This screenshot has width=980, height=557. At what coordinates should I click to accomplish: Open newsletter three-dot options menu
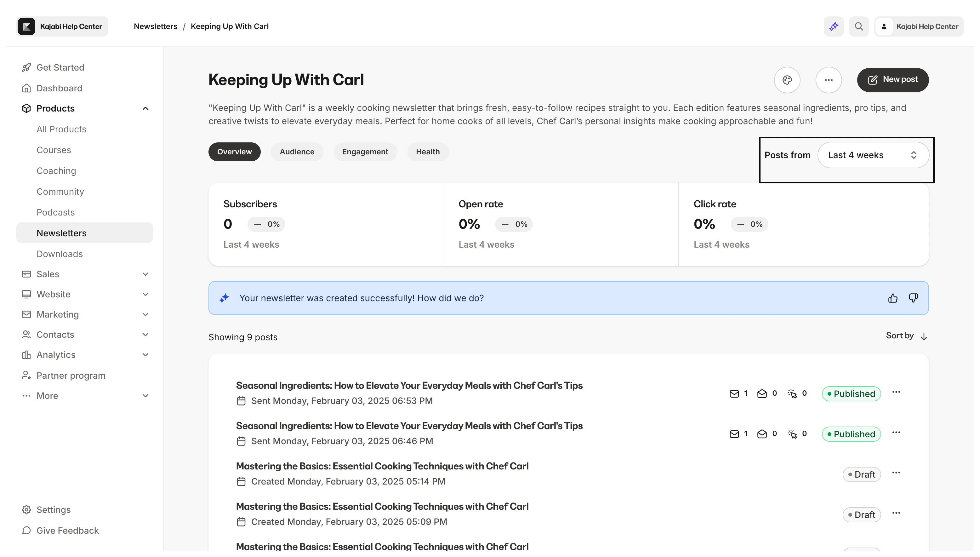click(x=829, y=80)
